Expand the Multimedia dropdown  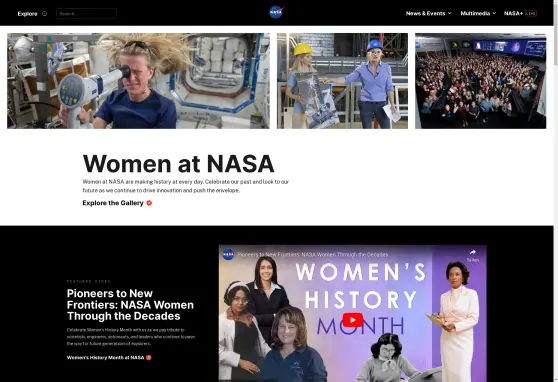[478, 13]
